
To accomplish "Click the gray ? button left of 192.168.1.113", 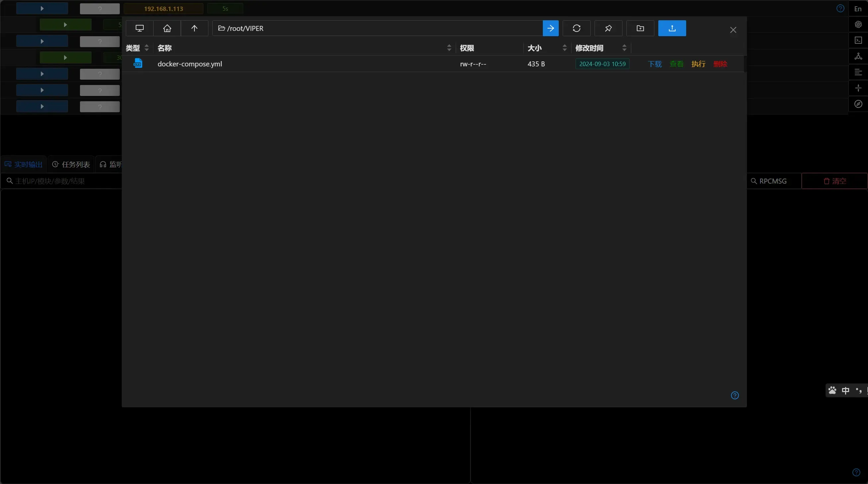I will (x=100, y=9).
